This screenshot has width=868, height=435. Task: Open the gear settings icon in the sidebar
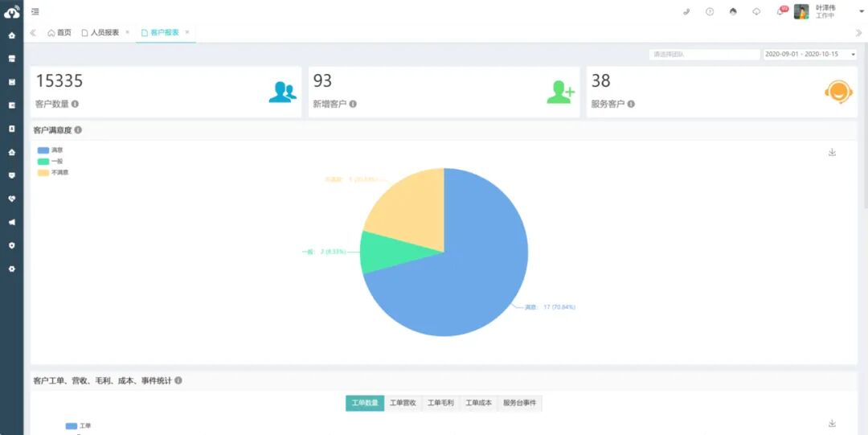[x=11, y=269]
